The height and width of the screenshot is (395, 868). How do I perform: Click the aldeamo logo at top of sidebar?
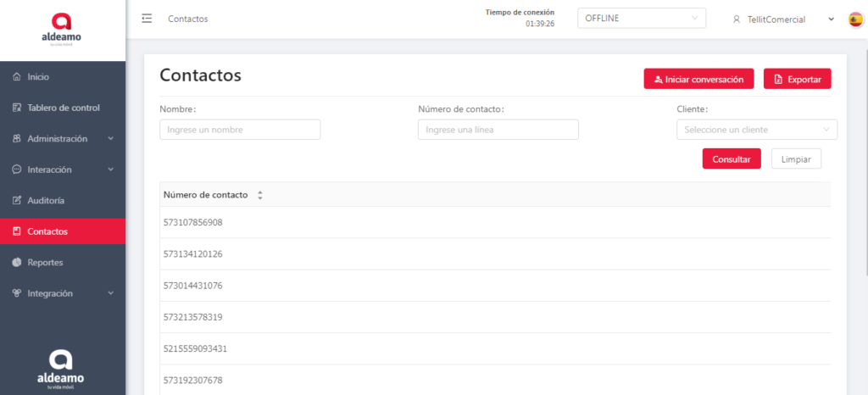click(62, 30)
